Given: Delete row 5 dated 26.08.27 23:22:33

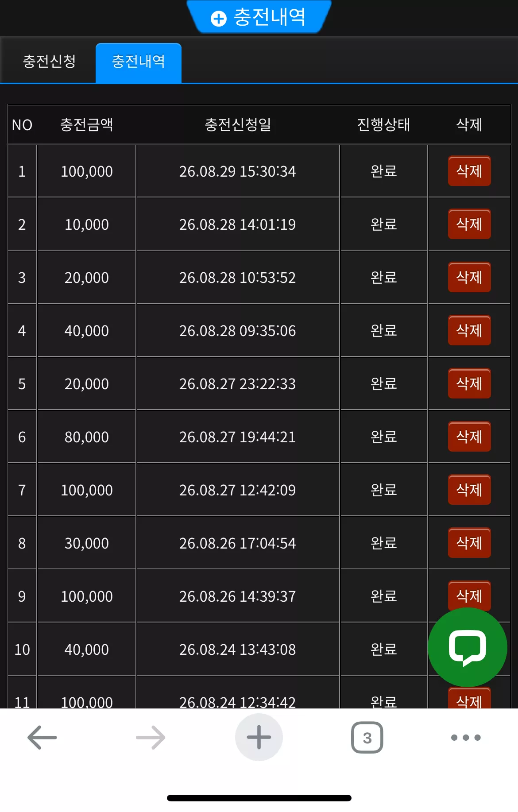Looking at the screenshot, I should click(x=469, y=383).
